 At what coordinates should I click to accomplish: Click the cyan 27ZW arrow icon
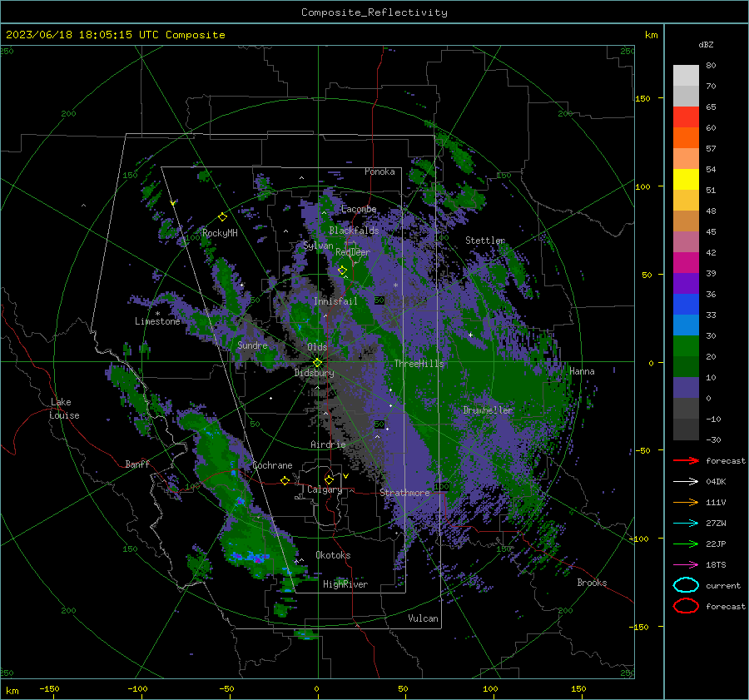(686, 524)
